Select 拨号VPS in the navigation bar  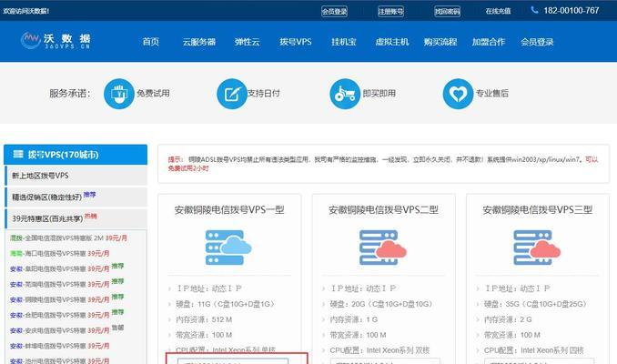point(296,42)
